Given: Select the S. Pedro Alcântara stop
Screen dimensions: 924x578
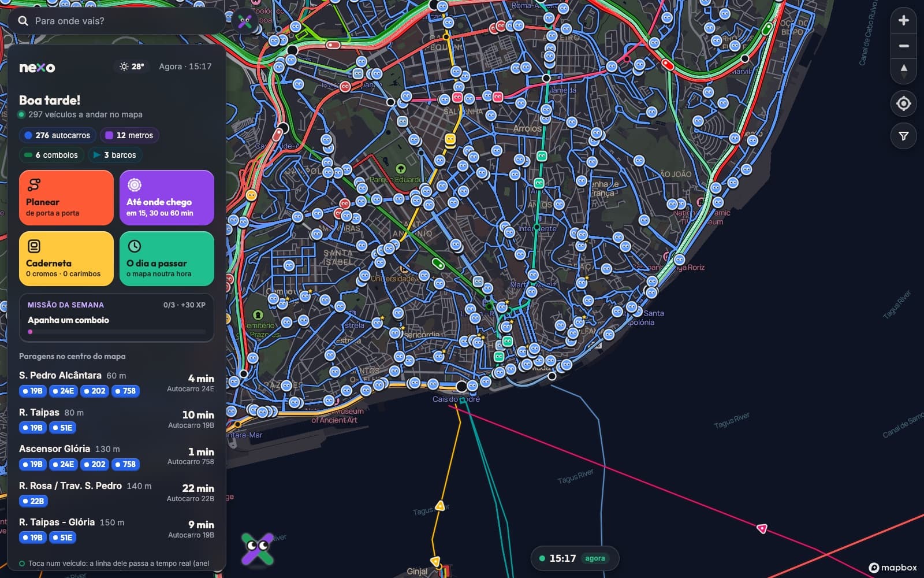Looking at the screenshot, I should click(117, 383).
